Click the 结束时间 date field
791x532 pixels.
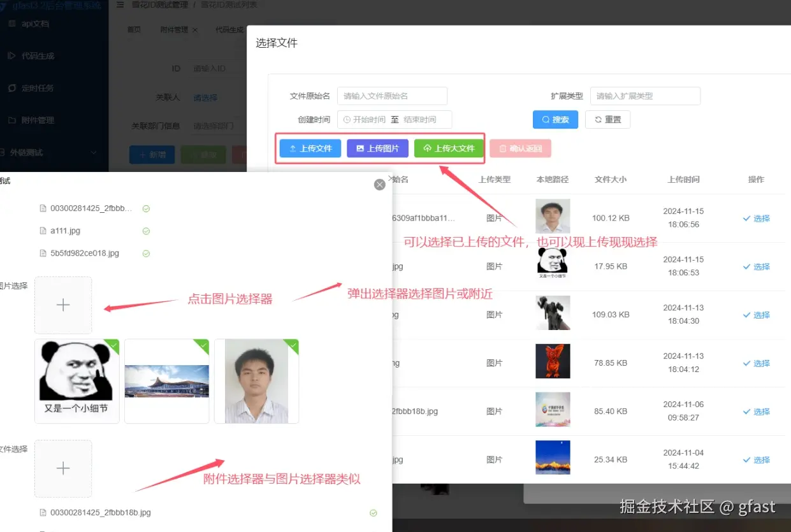420,120
